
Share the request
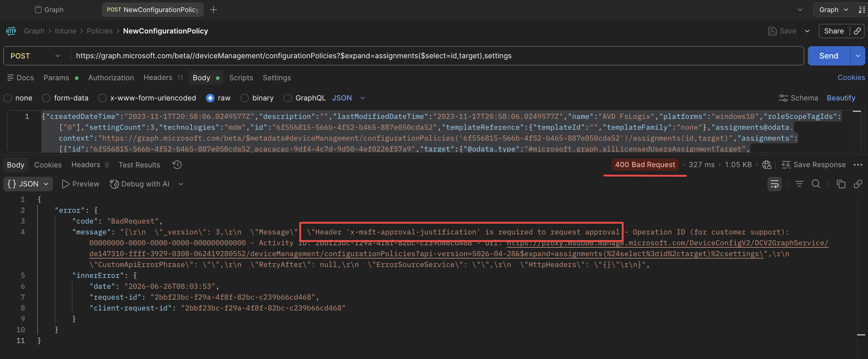tap(834, 31)
